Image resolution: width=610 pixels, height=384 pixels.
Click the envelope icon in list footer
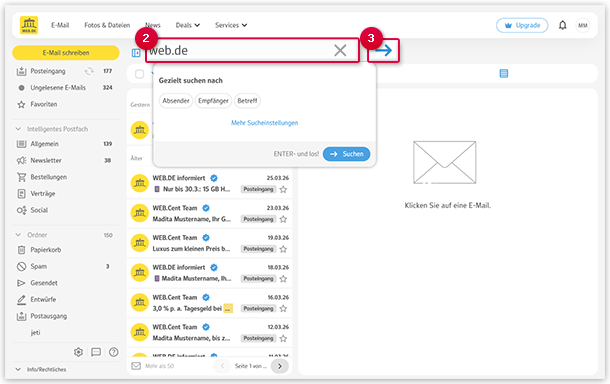(x=136, y=366)
